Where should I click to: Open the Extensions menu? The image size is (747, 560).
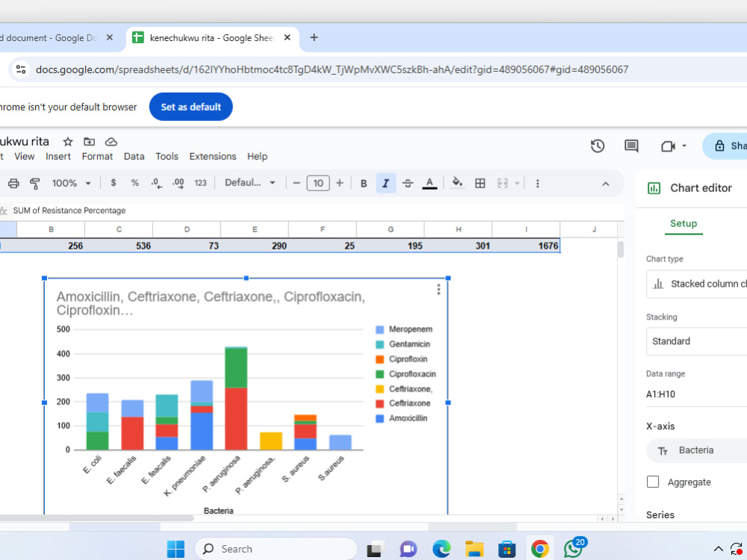pos(212,156)
